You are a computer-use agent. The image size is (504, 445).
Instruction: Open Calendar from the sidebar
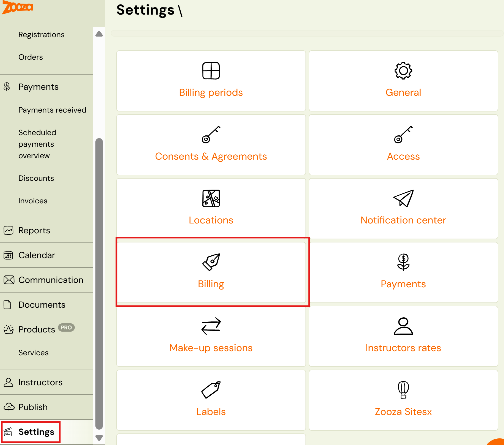[x=37, y=255]
